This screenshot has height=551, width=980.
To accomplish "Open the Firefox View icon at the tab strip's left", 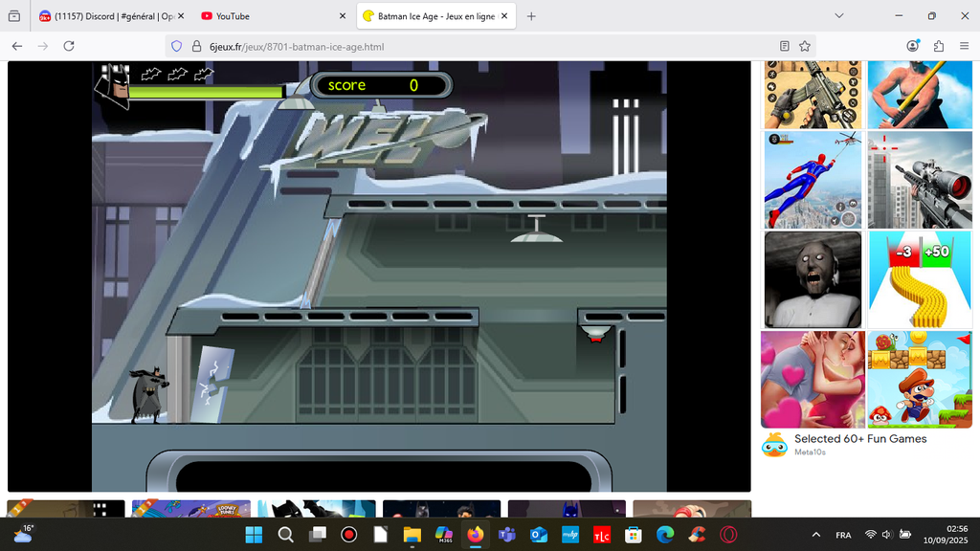I will 13,16.
